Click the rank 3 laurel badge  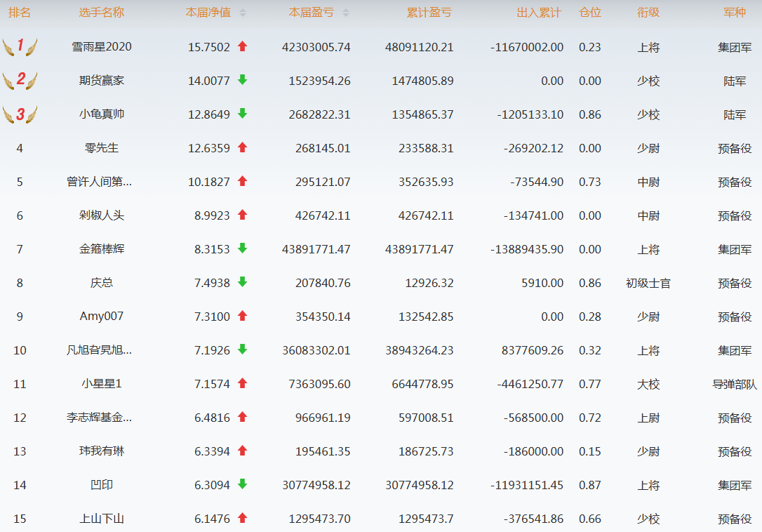click(20, 114)
